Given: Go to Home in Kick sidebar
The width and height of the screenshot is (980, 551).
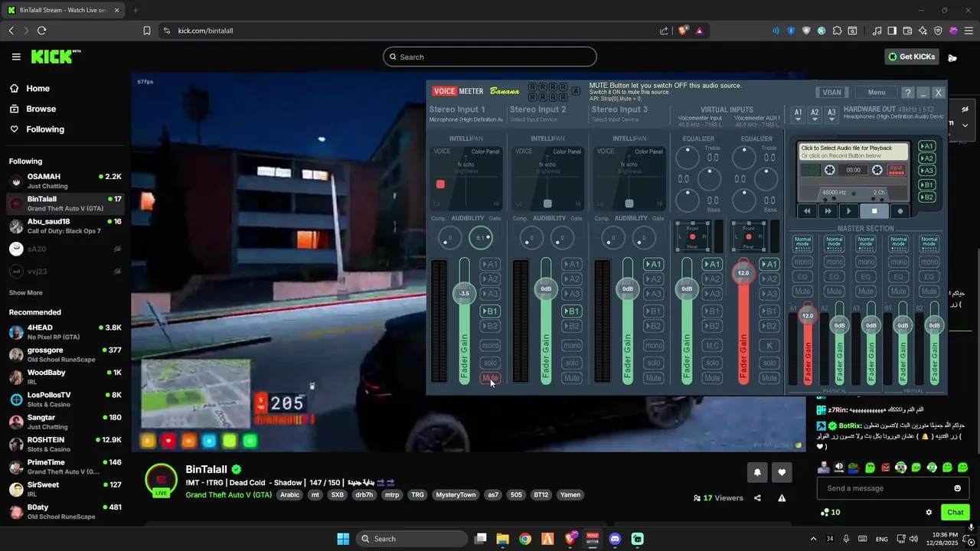Looking at the screenshot, I should point(38,89).
